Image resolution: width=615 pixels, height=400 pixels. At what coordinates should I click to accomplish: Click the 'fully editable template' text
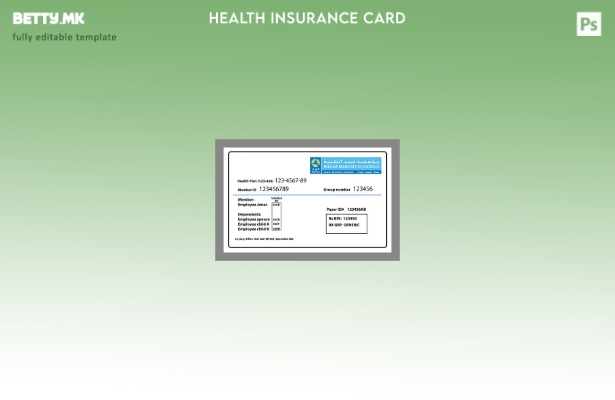[64, 38]
